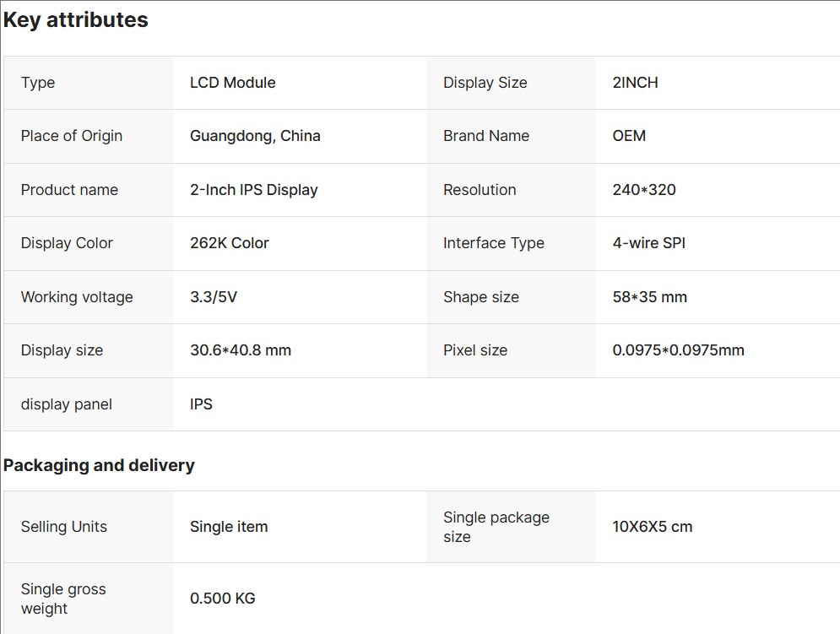Click the 30.6*40.8 mm display size value
The image size is (840, 634).
(x=241, y=350)
